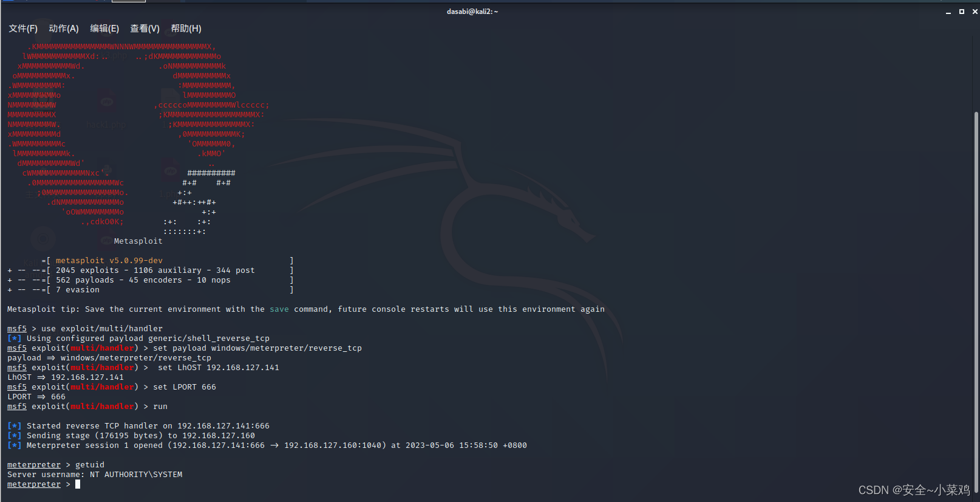Click 'Server username: NT AUTHORITY\SYSTEM' output
Viewport: 980px width, 502px height.
(95, 475)
